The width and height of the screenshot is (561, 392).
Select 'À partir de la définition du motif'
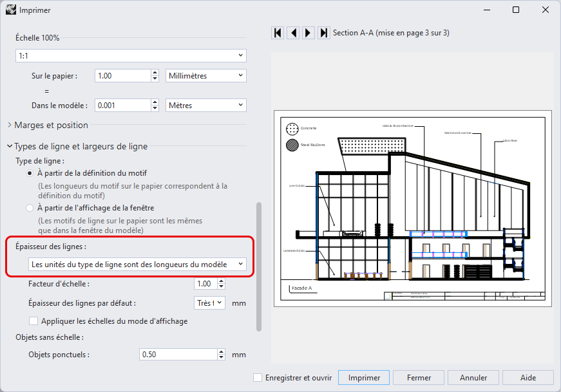click(30, 173)
